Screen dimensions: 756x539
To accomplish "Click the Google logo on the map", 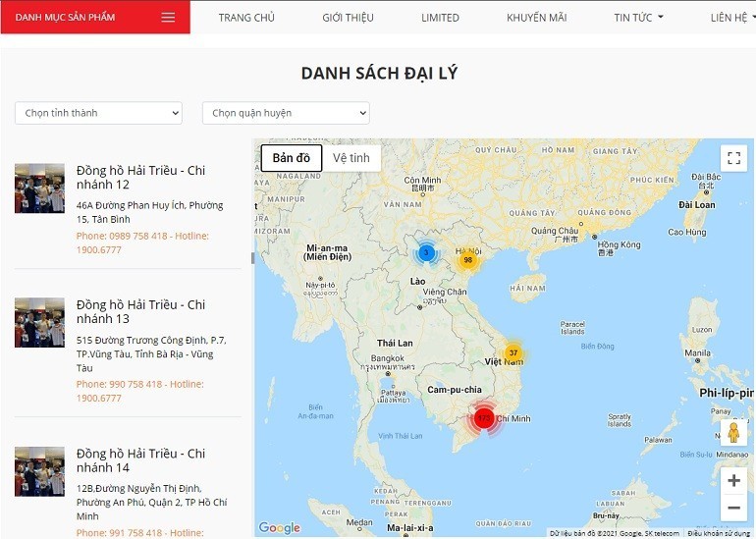I will click(279, 528).
